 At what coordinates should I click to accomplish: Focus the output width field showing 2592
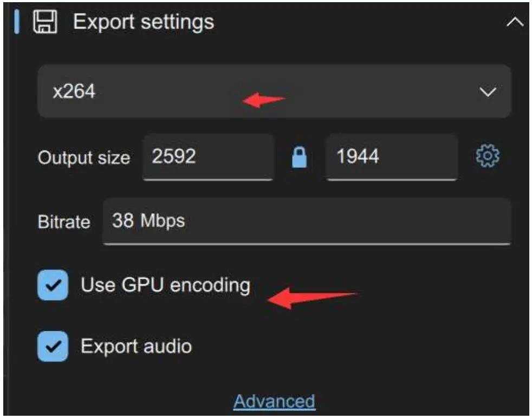click(x=208, y=157)
